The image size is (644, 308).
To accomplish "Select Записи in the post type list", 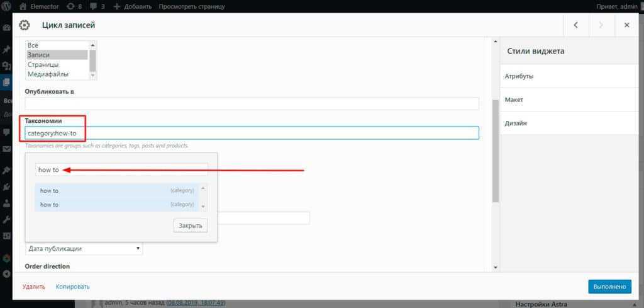I will tap(57, 55).
